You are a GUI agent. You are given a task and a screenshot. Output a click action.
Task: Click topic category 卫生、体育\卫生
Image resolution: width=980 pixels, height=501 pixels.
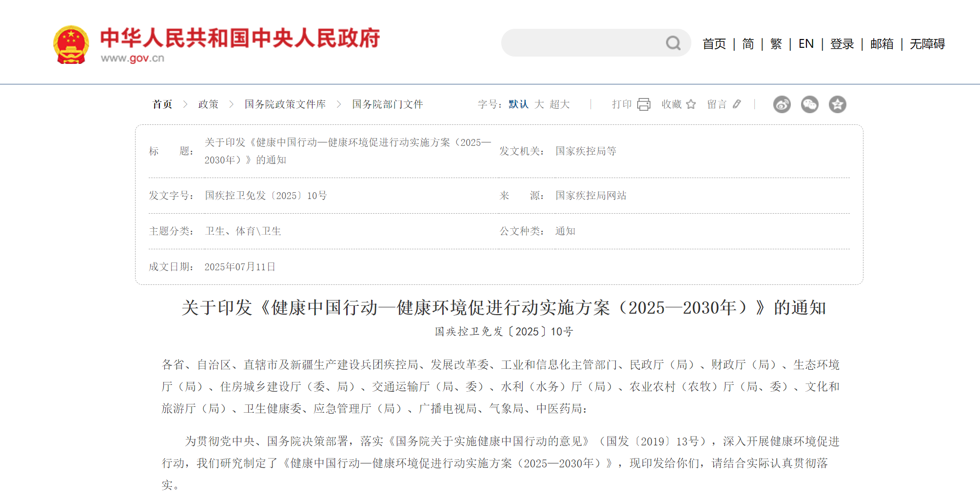(243, 231)
